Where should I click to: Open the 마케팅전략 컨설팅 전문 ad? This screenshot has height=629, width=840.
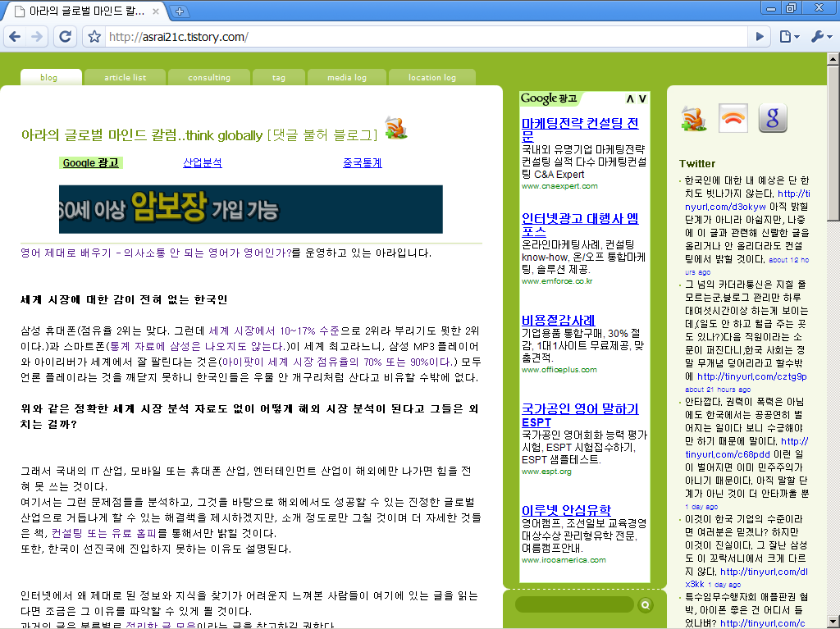tap(580, 129)
